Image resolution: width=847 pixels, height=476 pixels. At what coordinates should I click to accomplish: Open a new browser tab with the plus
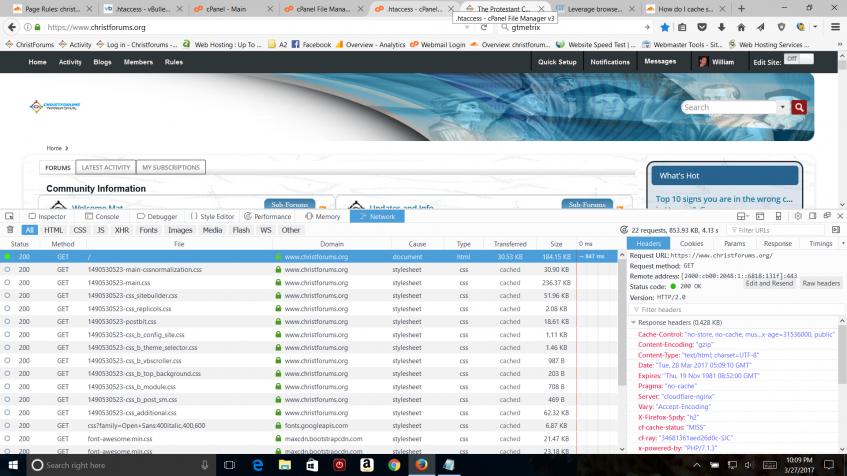point(741,9)
